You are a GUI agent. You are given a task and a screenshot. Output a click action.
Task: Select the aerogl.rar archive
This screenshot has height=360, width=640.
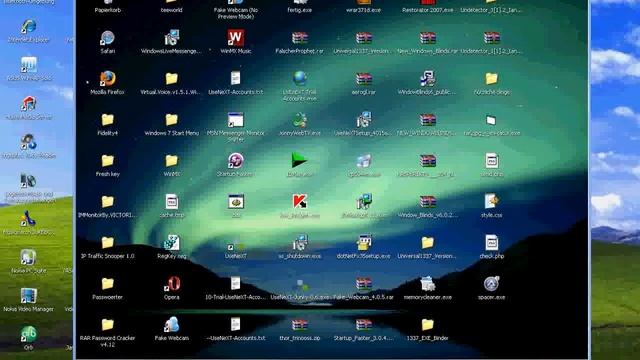(x=363, y=79)
